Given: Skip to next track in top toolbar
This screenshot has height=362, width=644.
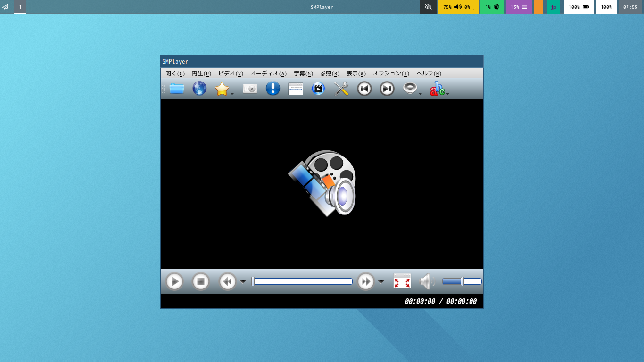Looking at the screenshot, I should coord(387,89).
